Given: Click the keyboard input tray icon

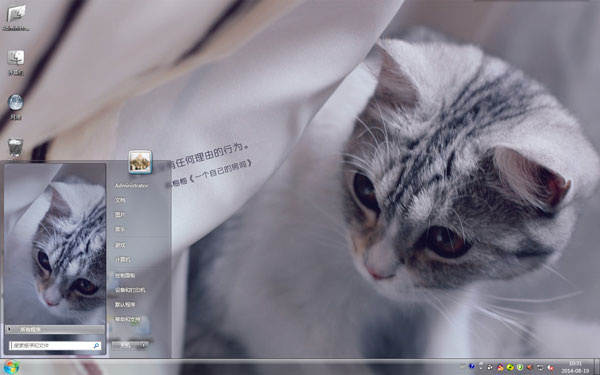Looking at the screenshot, I should 462,366.
